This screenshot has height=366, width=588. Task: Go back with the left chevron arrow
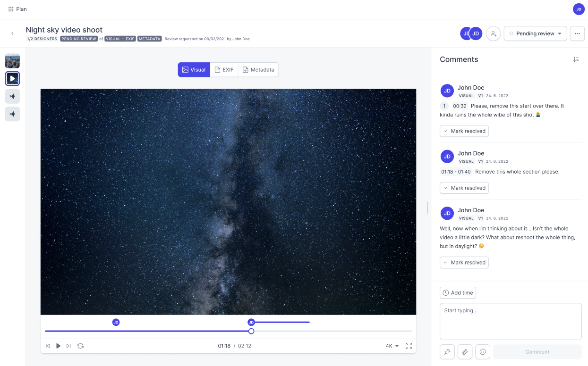tap(12, 33)
